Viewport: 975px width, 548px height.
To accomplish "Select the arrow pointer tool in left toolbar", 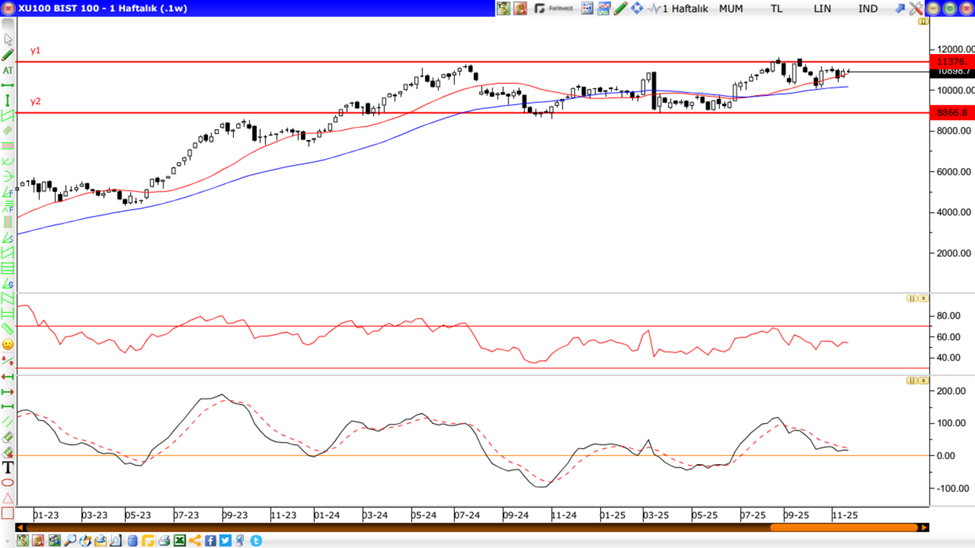I will point(8,40).
